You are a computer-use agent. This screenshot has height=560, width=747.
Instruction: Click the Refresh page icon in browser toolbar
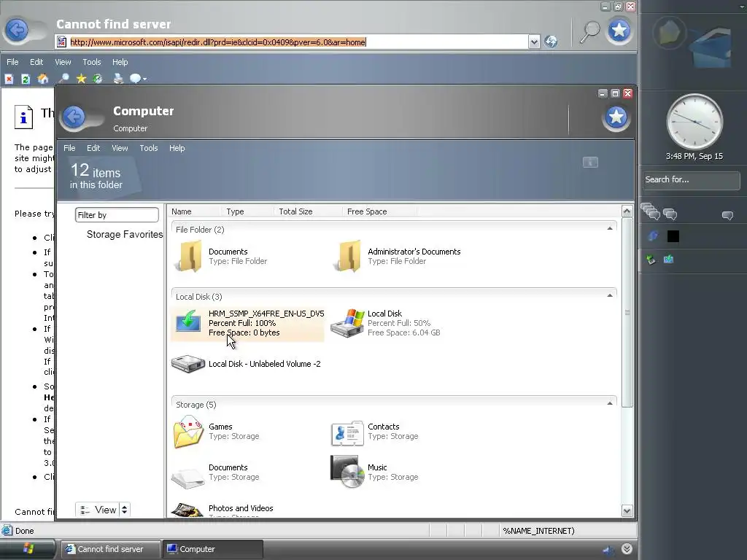point(26,79)
